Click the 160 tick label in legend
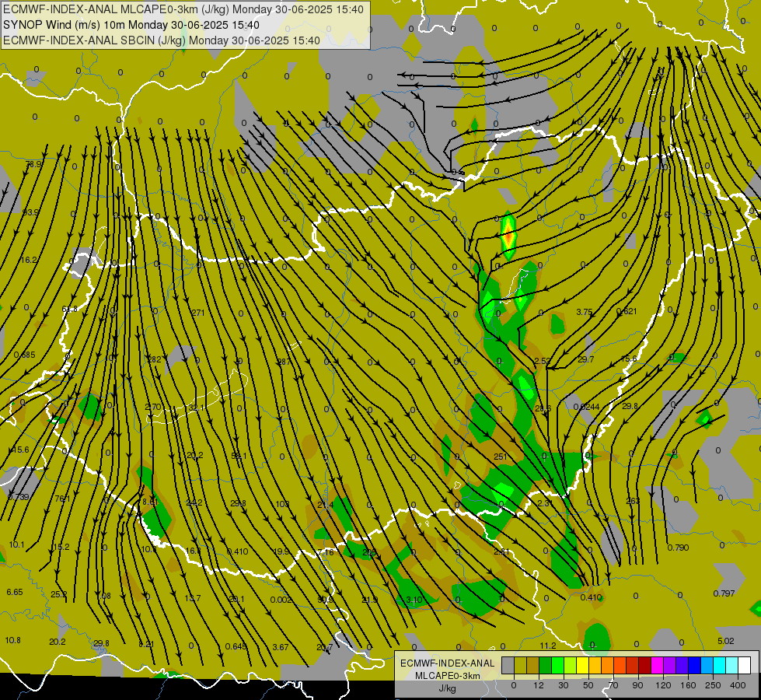 (688, 685)
